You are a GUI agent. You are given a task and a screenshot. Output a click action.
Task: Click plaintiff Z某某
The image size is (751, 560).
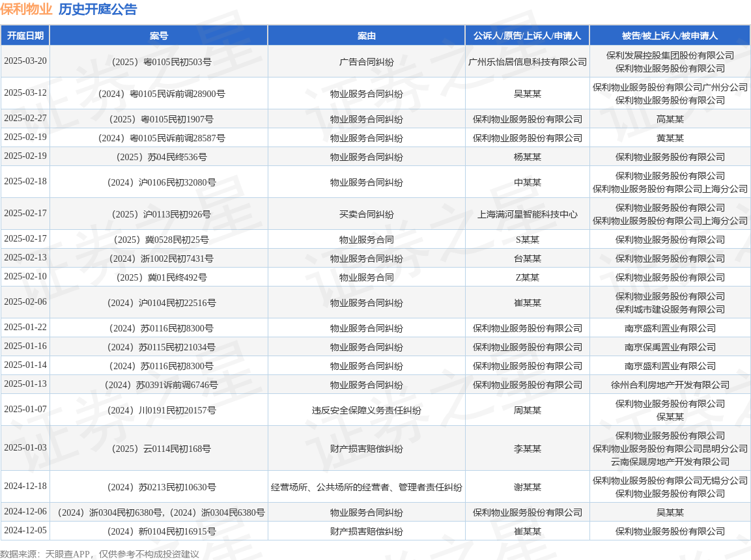tap(528, 277)
